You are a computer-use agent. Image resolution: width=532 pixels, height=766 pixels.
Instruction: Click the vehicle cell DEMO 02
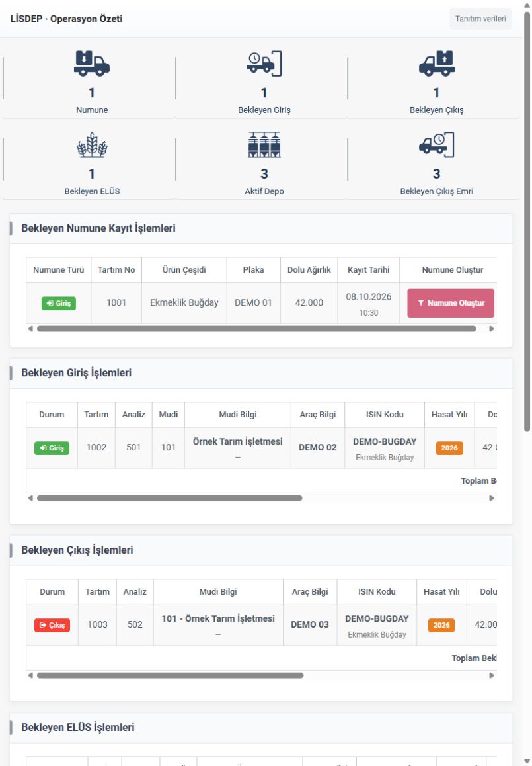(x=318, y=448)
